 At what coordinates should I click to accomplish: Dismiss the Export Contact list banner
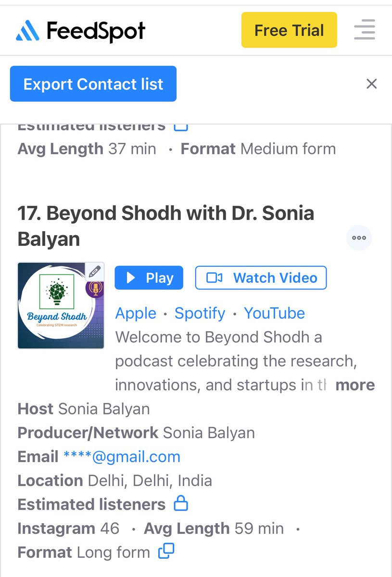tap(371, 84)
